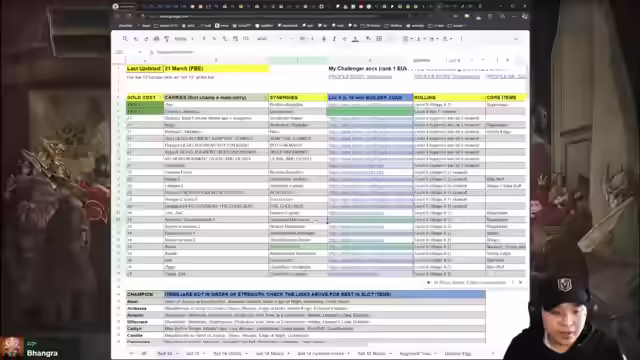Increase decimal places in the toolbar
The height and width of the screenshot is (360, 640).
(x=235, y=39)
